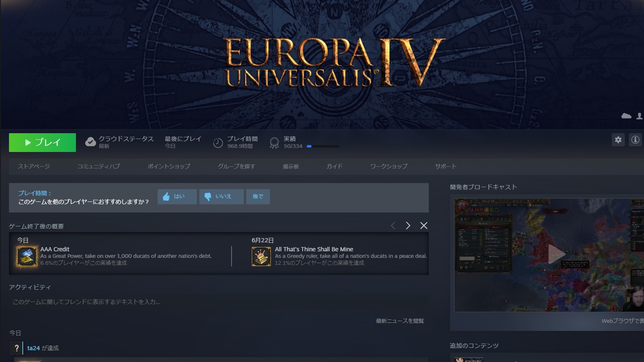The image size is (644, 362).
Task: Open the グループを探す tab
Action: 236,166
